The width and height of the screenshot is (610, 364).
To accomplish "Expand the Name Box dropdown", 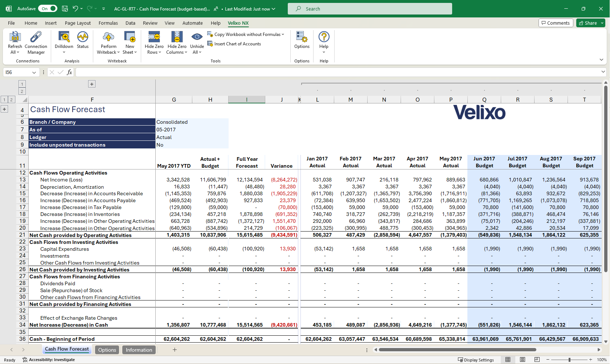I will 34,73.
